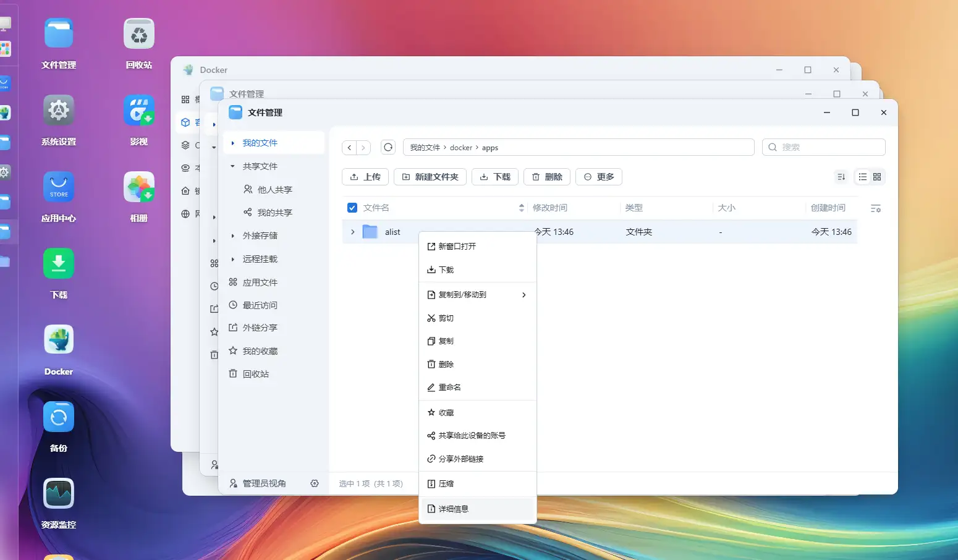Open the column display settings icon

click(x=876, y=208)
